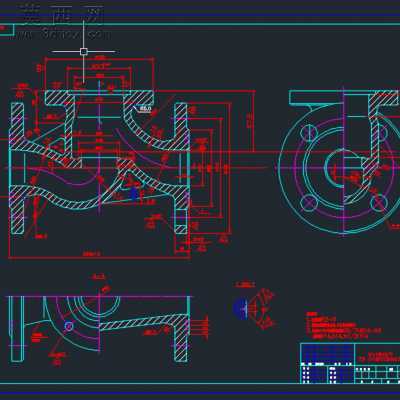Select the hatched right flange in the bottom view
400x400 pixels.
click(180, 338)
